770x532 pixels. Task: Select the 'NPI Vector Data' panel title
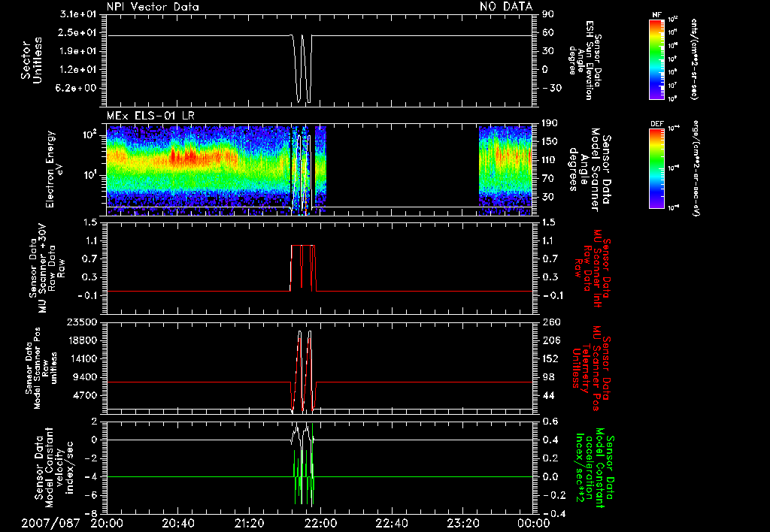[x=153, y=7]
